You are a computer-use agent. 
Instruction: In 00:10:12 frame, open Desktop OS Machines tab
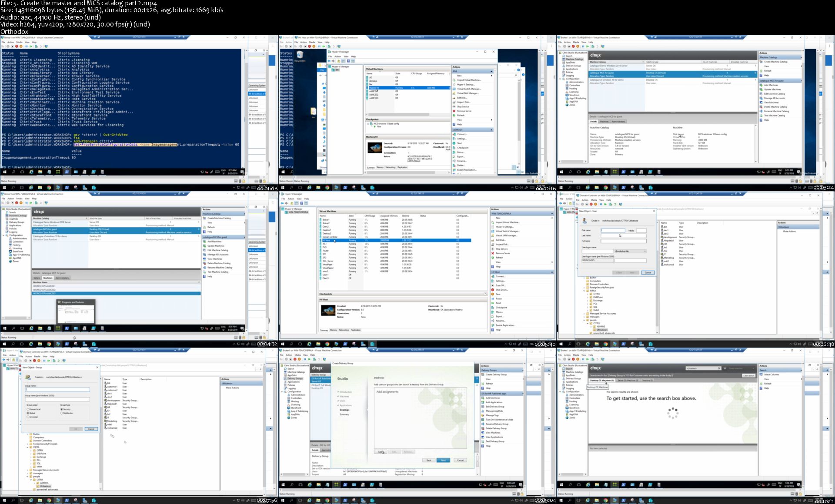pos(602,380)
